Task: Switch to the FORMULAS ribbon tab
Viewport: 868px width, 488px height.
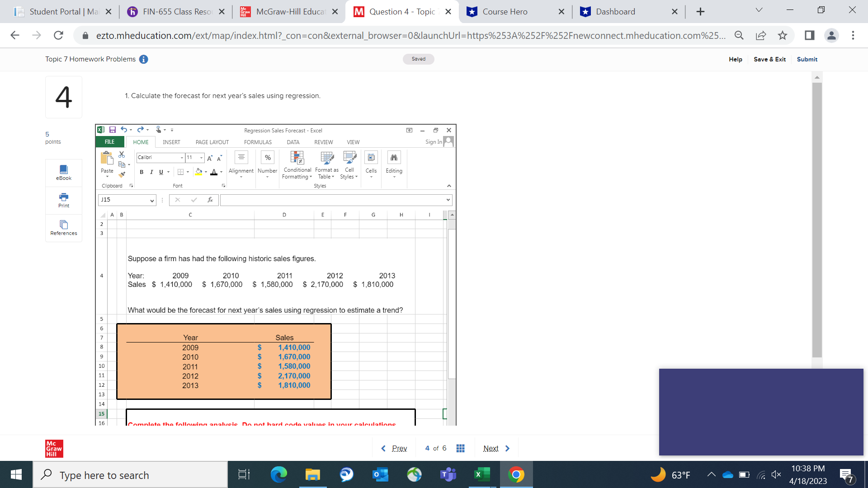Action: pos(258,142)
